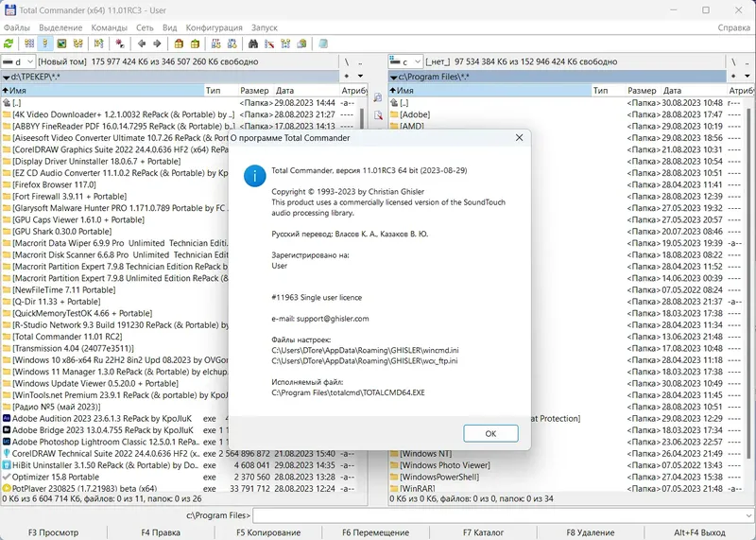Image resolution: width=756 pixels, height=540 pixels.
Task: Switch to brief file names view icon
Action: point(29,44)
